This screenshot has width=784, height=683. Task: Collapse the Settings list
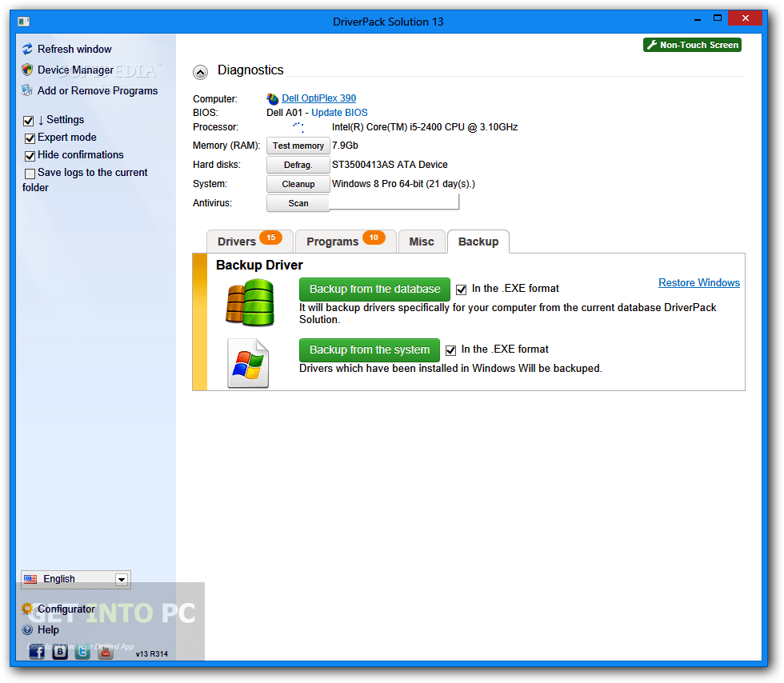point(30,119)
